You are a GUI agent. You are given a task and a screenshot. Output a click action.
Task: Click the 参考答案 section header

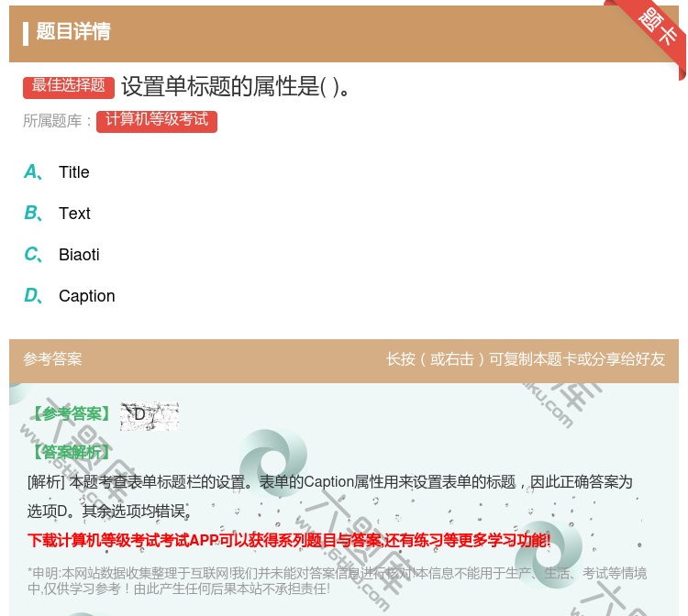pyautogui.click(x=52, y=359)
